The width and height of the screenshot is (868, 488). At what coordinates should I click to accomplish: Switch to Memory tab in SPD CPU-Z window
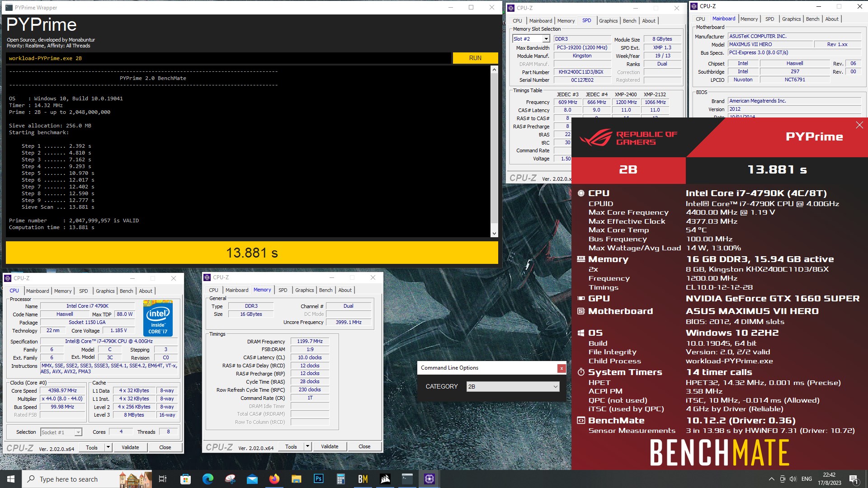[566, 21]
